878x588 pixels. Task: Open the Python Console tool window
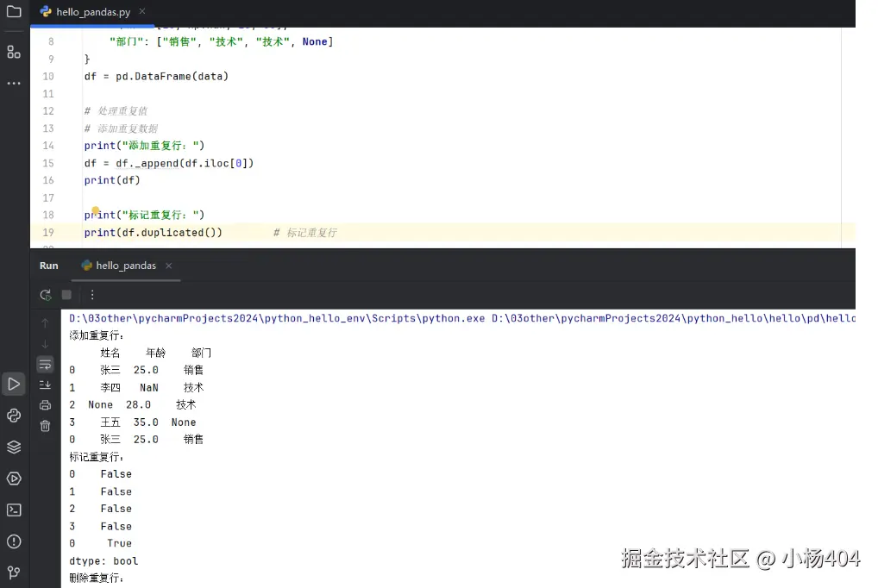pyautogui.click(x=14, y=416)
